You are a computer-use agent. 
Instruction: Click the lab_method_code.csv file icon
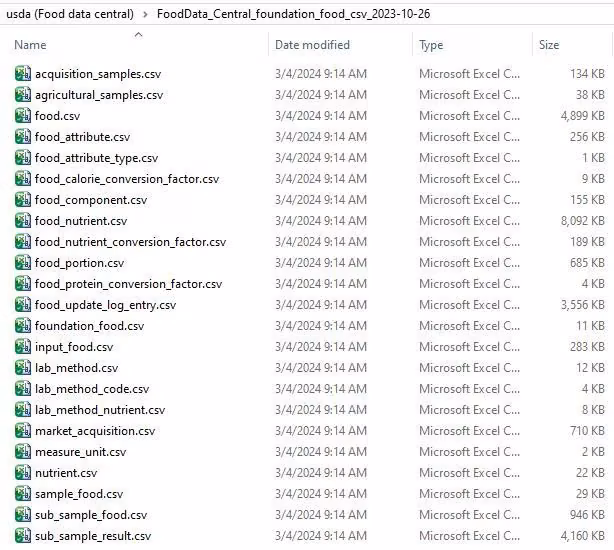coord(23,389)
